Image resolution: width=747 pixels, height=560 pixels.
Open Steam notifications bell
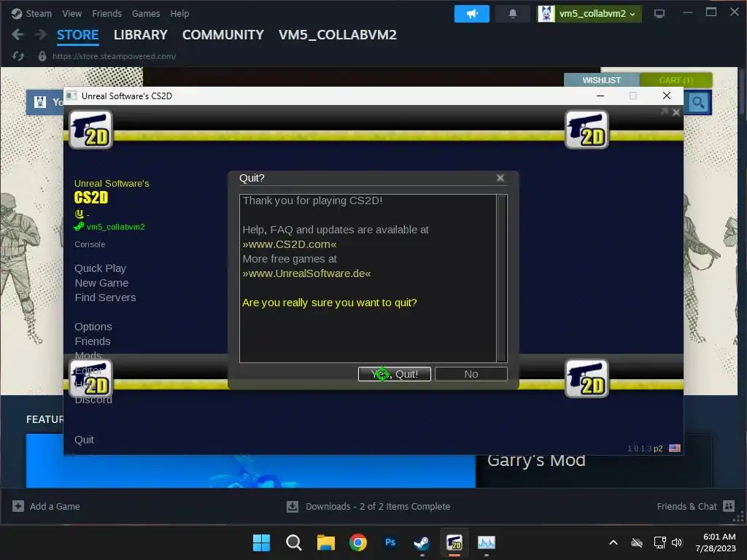(513, 14)
